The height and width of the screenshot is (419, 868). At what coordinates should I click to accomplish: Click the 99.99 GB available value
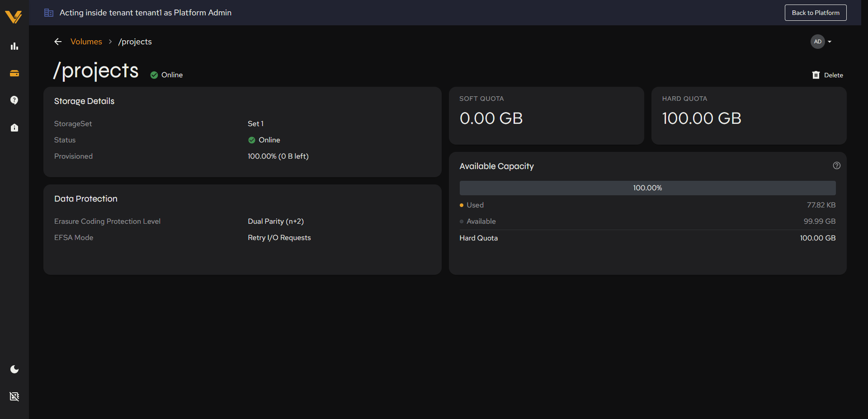tap(820, 221)
